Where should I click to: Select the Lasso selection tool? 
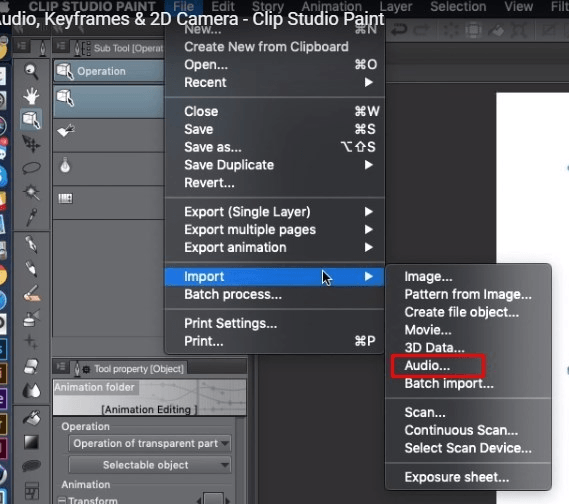pos(31,168)
